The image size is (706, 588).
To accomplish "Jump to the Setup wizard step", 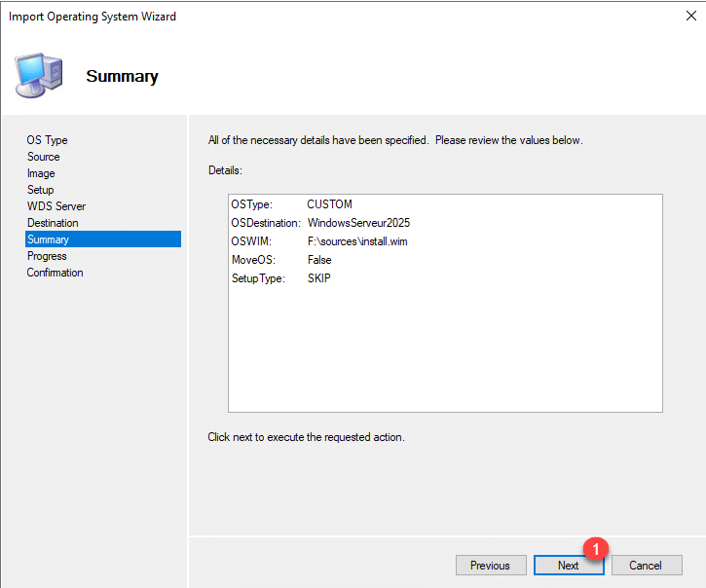I will pyautogui.click(x=40, y=190).
